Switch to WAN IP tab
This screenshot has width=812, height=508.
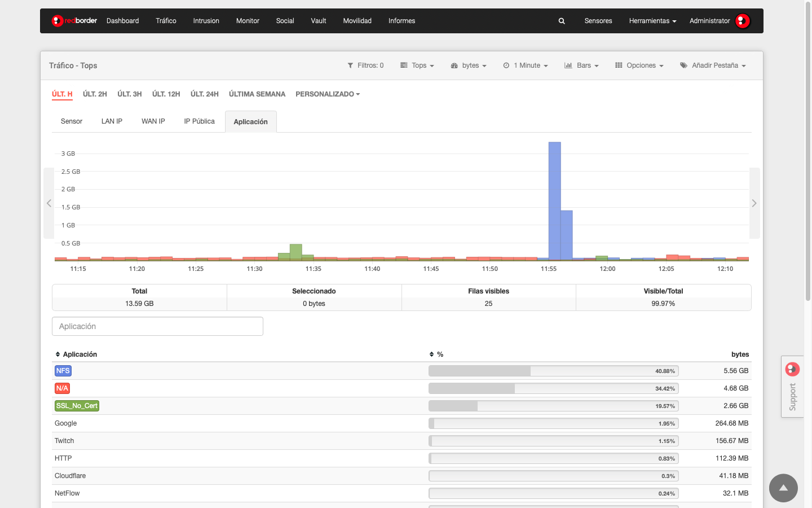pyautogui.click(x=153, y=121)
